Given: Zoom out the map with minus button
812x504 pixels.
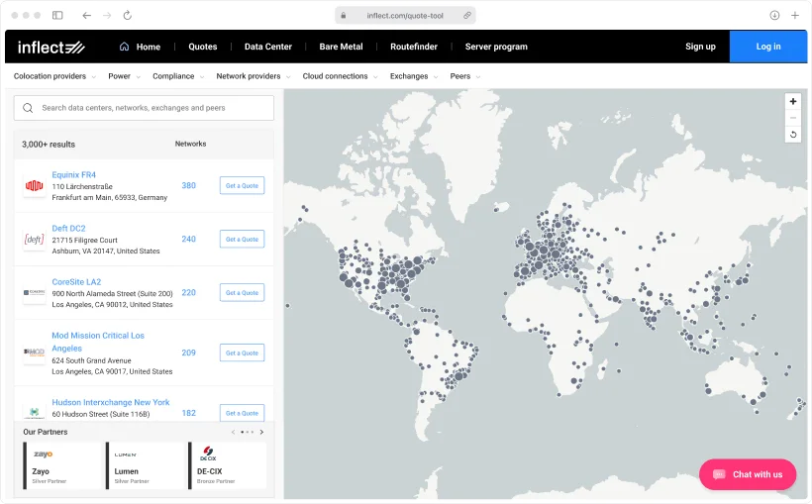Looking at the screenshot, I should [x=793, y=118].
